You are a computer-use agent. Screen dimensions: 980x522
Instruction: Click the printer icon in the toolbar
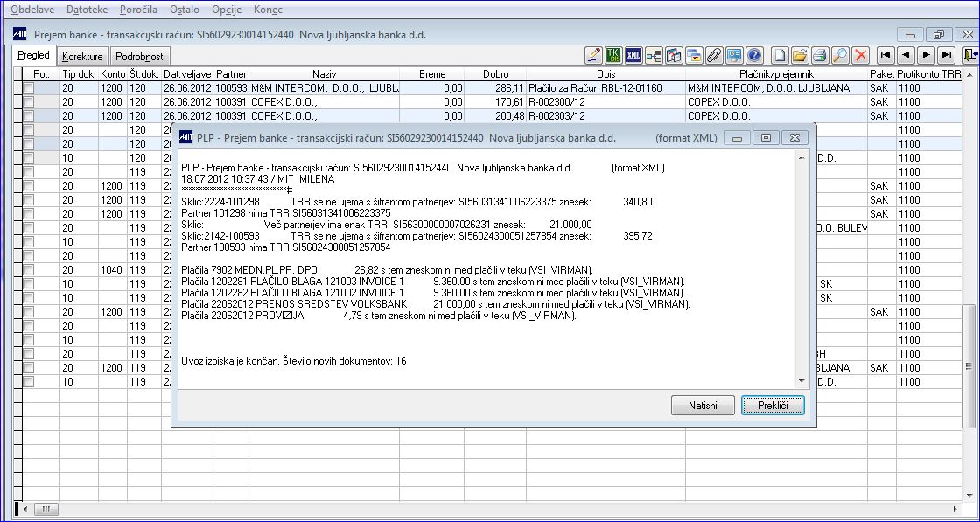(819, 55)
